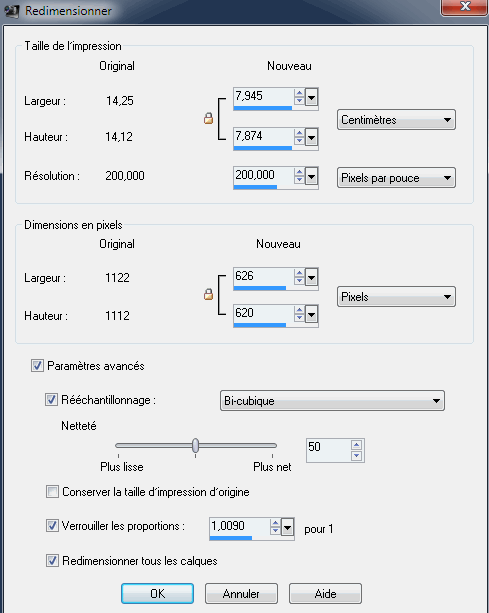The height and width of the screenshot is (613, 489).
Task: Increase the pixel width value with up arrow
Action: (299, 273)
